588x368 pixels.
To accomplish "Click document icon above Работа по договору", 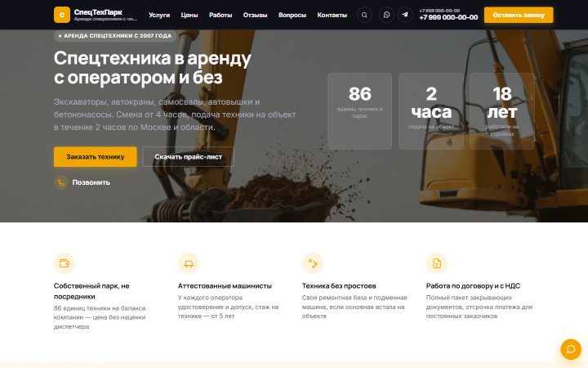I will [x=437, y=263].
